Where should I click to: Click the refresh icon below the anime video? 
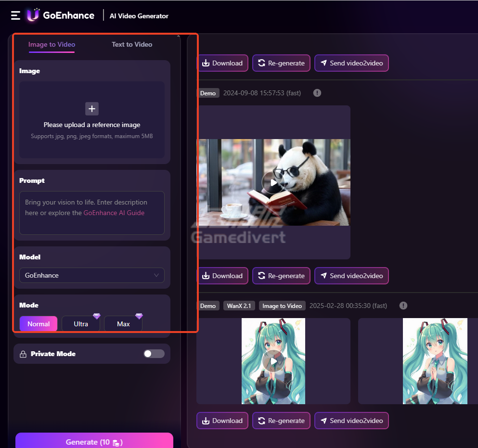[261, 421]
